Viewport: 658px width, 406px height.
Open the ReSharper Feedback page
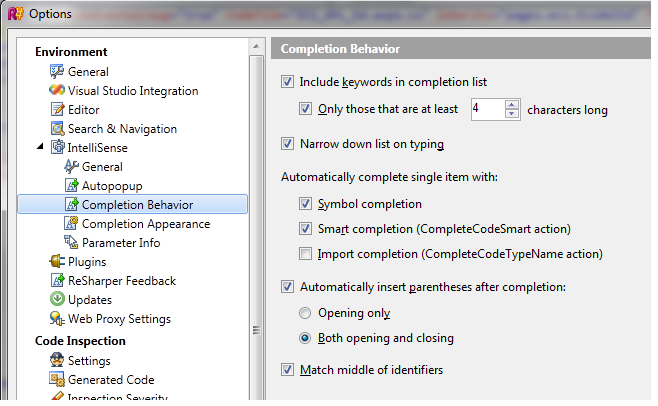coord(122,280)
